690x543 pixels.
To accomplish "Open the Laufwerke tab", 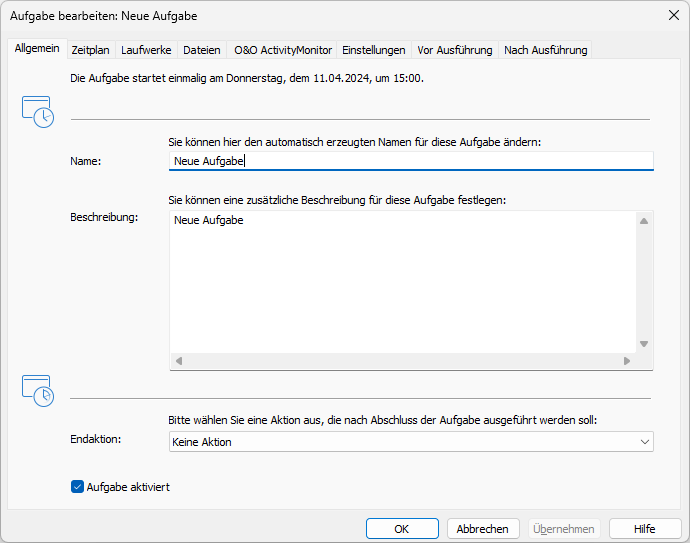I will click(x=146, y=50).
